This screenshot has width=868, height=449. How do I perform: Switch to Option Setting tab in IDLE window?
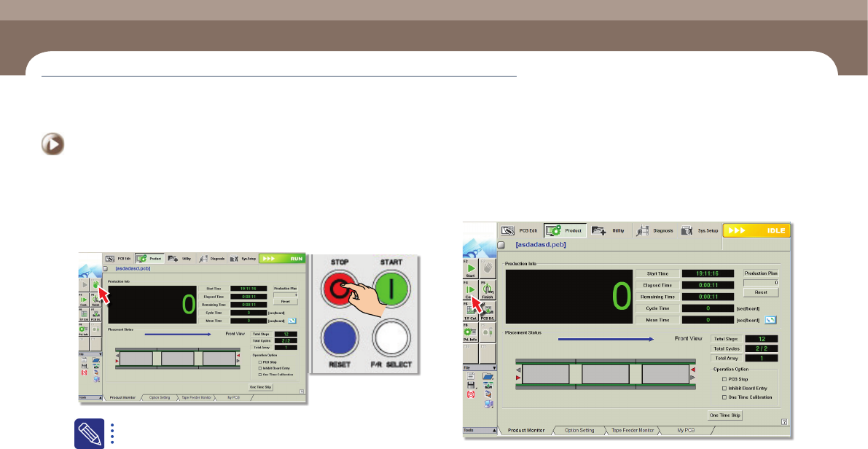[579, 430]
